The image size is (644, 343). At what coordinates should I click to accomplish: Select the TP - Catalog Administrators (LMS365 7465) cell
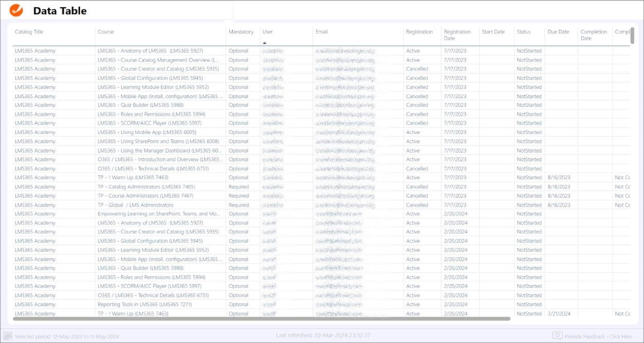click(146, 187)
